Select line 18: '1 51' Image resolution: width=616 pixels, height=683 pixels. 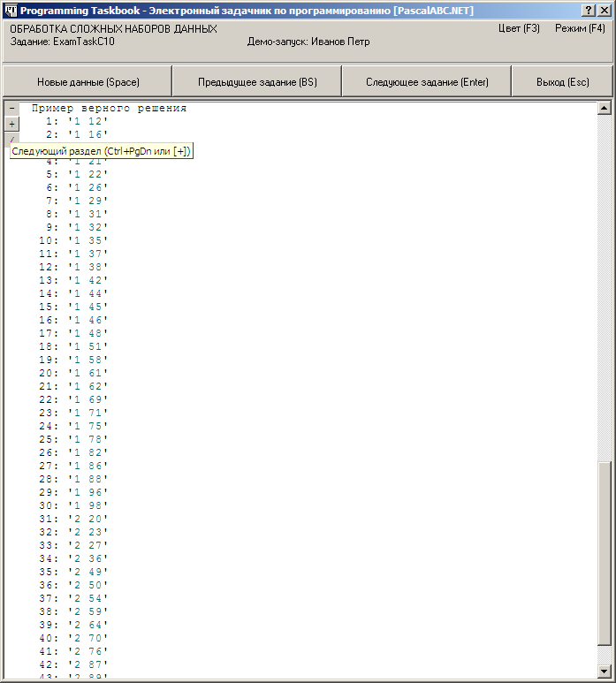click(x=73, y=346)
